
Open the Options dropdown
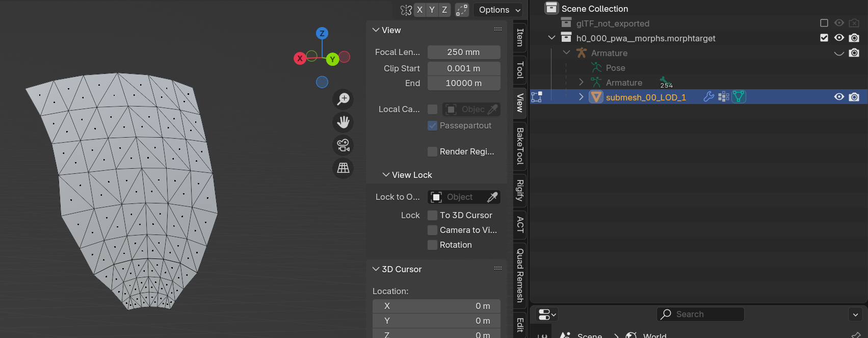(499, 10)
